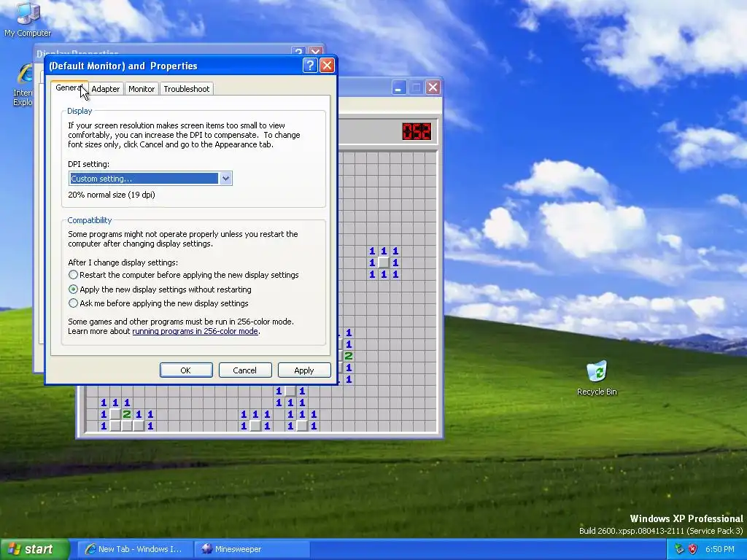Click covered tile surrounded by 1s, upper right Minesweeper
The image size is (747, 560).
click(384, 262)
